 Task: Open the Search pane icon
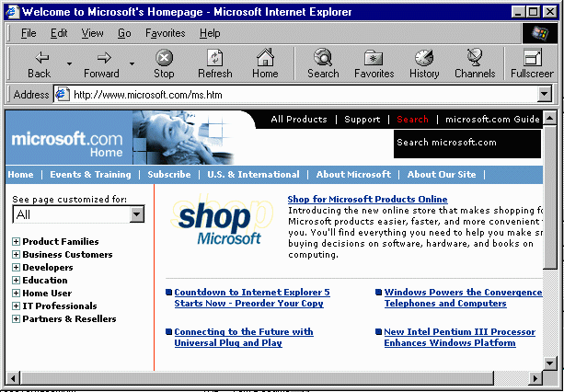click(x=323, y=57)
